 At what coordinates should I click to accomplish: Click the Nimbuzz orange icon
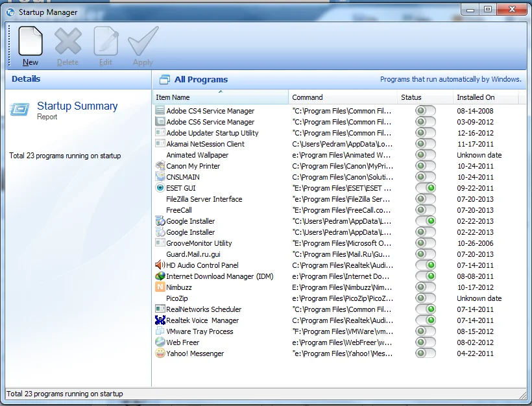[160, 287]
